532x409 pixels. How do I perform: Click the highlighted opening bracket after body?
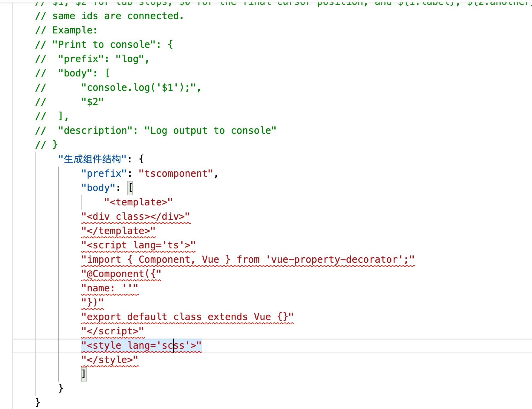130,188
